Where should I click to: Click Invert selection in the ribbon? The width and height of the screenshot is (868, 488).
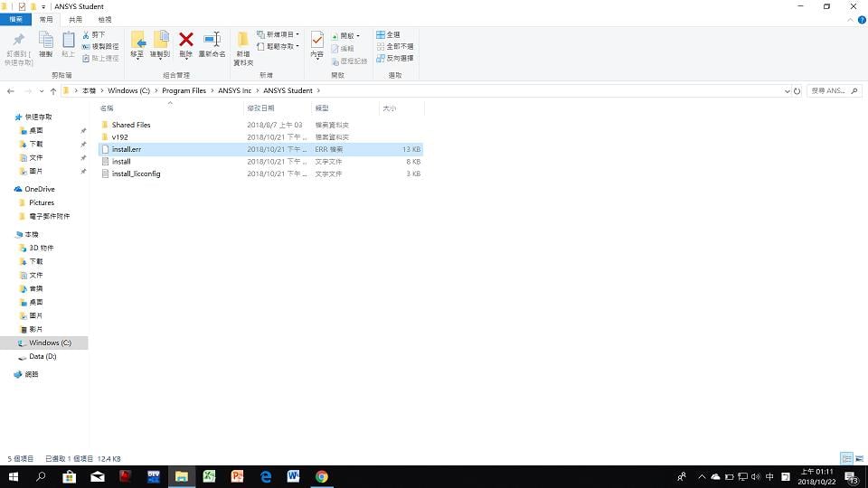click(395, 58)
